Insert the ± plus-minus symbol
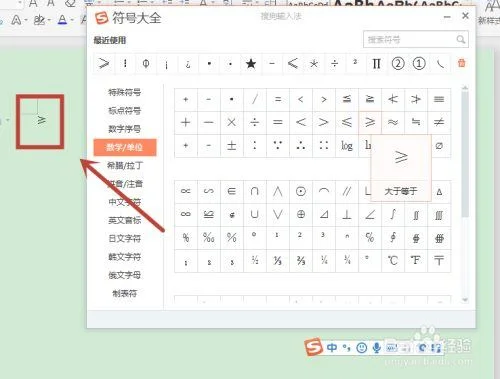 pos(232,146)
